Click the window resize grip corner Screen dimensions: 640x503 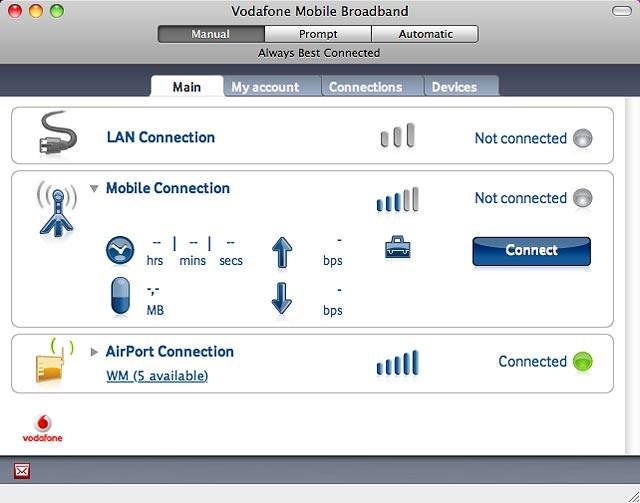(x=632, y=495)
